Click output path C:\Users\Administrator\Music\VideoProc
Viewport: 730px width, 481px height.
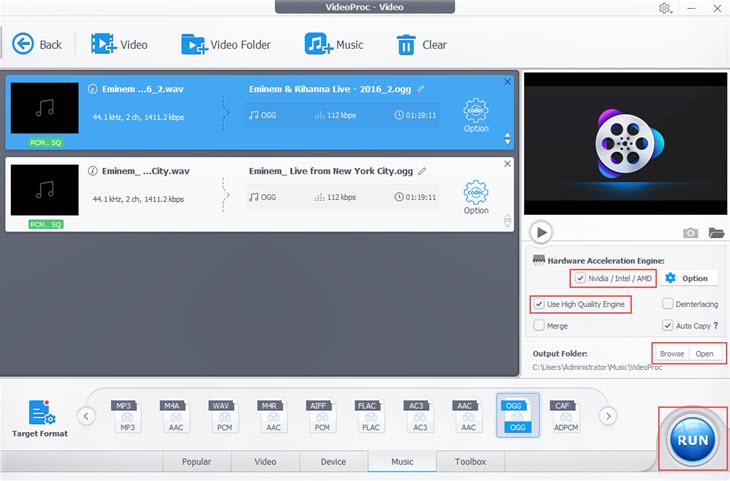(597, 367)
